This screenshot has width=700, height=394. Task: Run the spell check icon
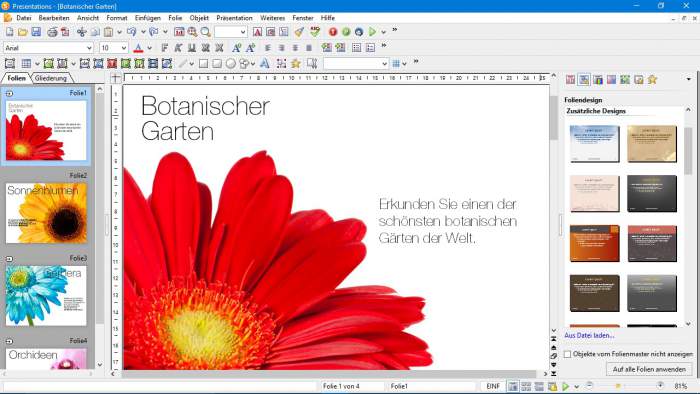315,32
